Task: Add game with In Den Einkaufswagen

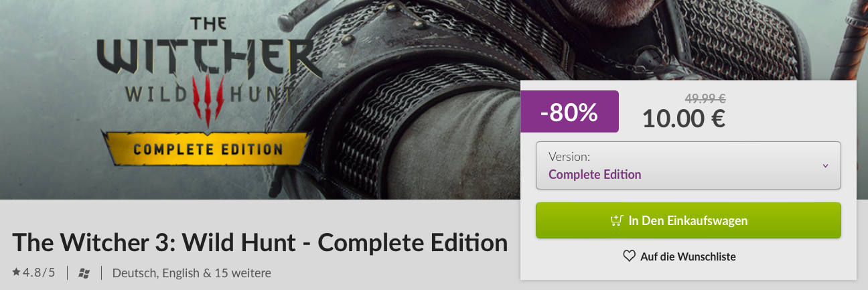Action: point(688,220)
